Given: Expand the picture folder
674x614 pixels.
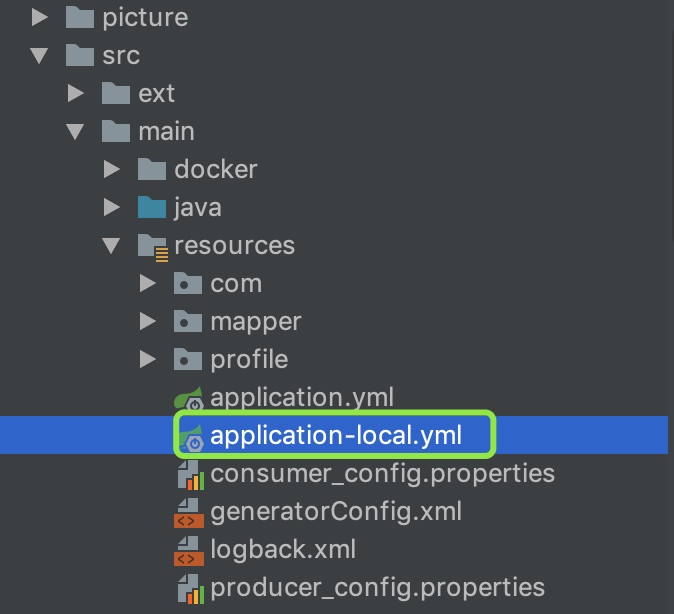Looking at the screenshot, I should 40,18.
